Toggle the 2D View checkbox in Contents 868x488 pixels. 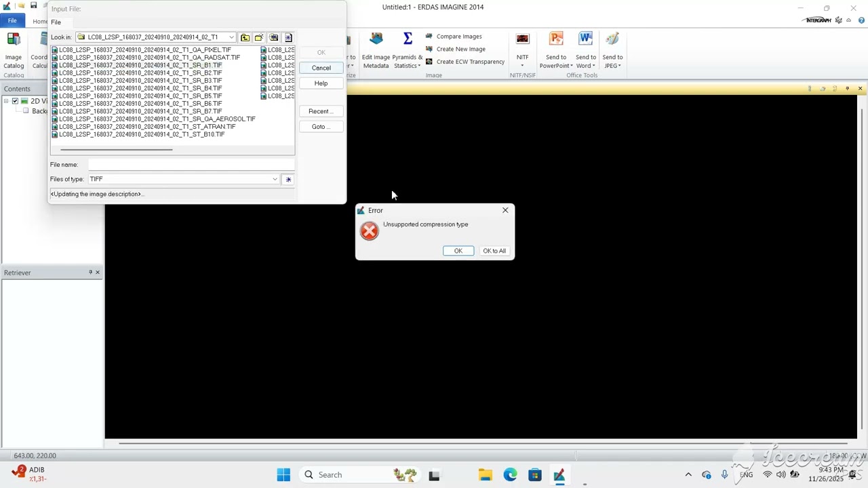point(15,101)
